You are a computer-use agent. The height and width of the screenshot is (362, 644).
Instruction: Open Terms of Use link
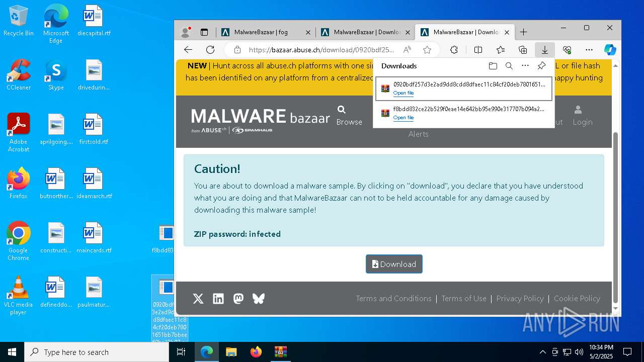[464, 298]
